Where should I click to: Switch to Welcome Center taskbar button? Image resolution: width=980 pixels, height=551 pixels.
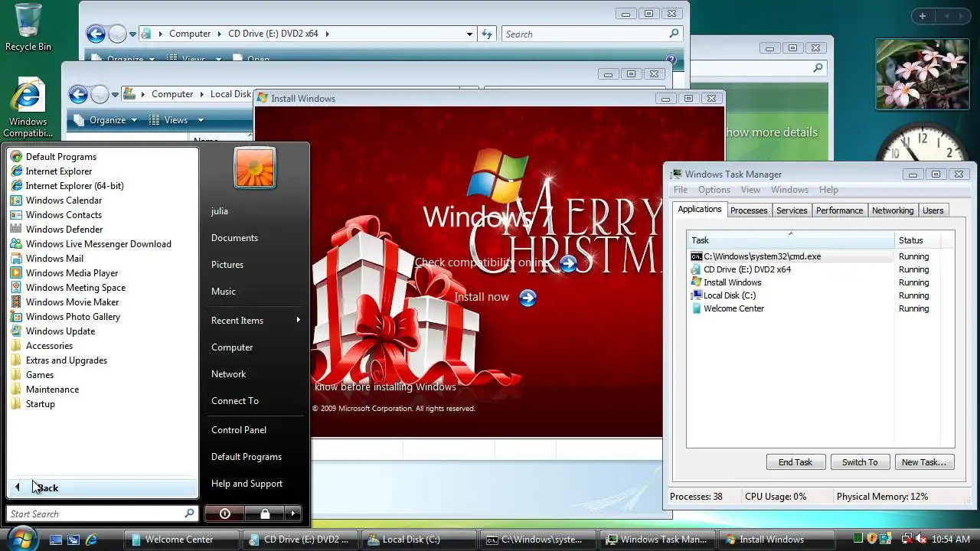point(182,540)
